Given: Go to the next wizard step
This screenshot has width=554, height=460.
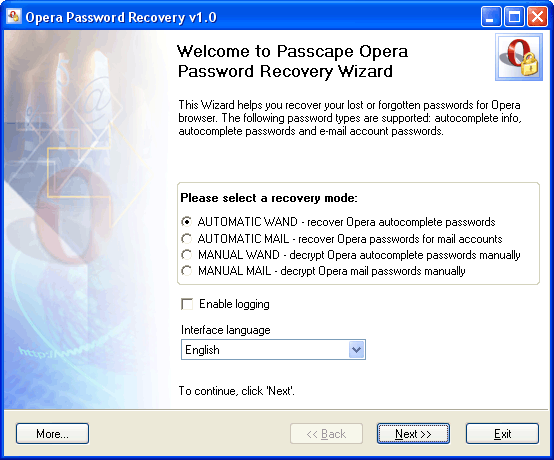Looking at the screenshot, I should (x=413, y=434).
